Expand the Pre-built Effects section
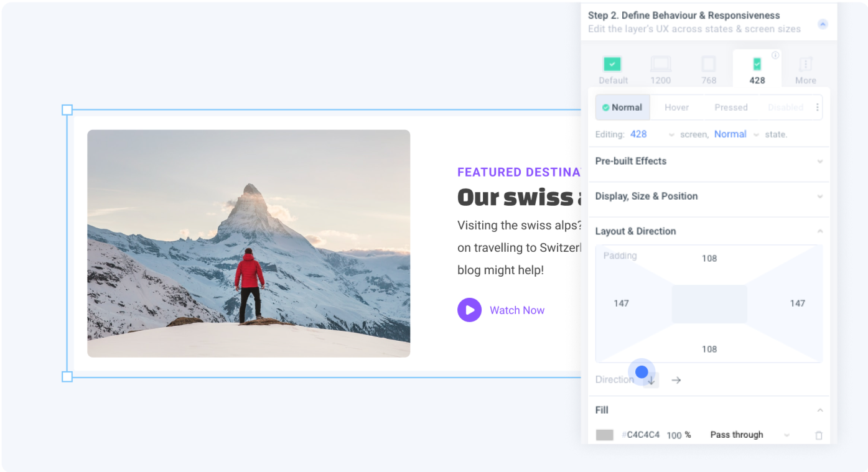 [819, 162]
